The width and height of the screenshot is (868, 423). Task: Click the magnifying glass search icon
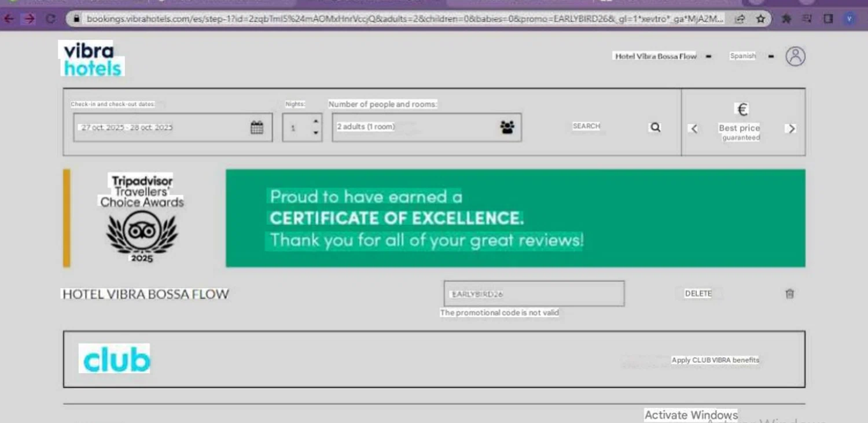point(655,127)
